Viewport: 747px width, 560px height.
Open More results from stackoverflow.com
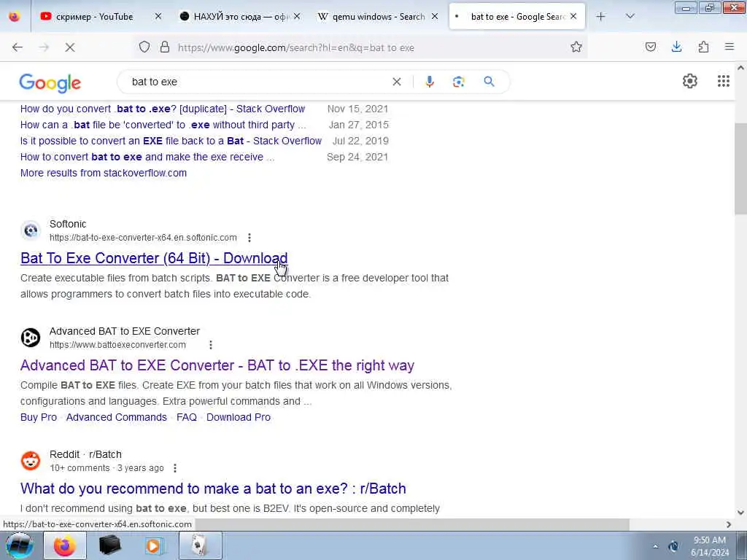point(104,174)
